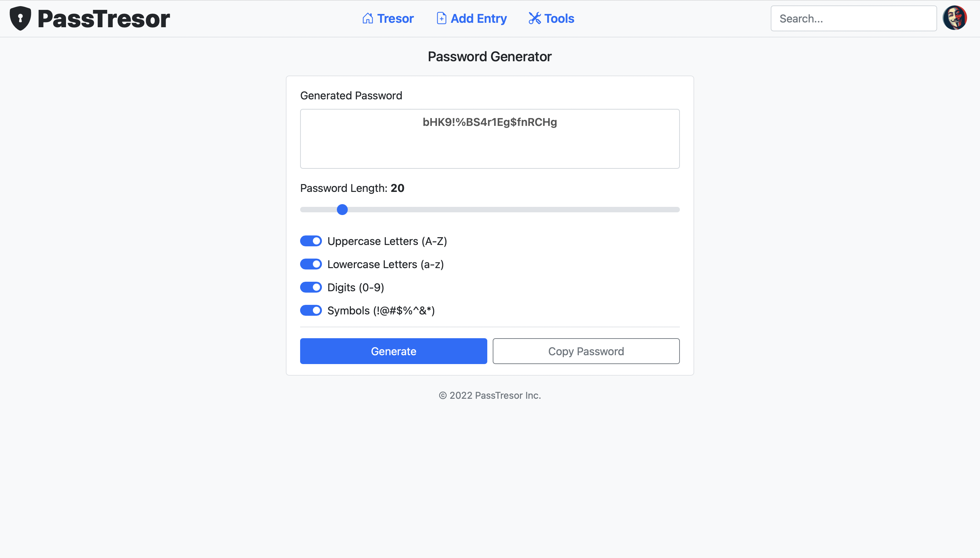Navigate to Add Entry section
The width and height of the screenshot is (980, 558).
point(471,18)
